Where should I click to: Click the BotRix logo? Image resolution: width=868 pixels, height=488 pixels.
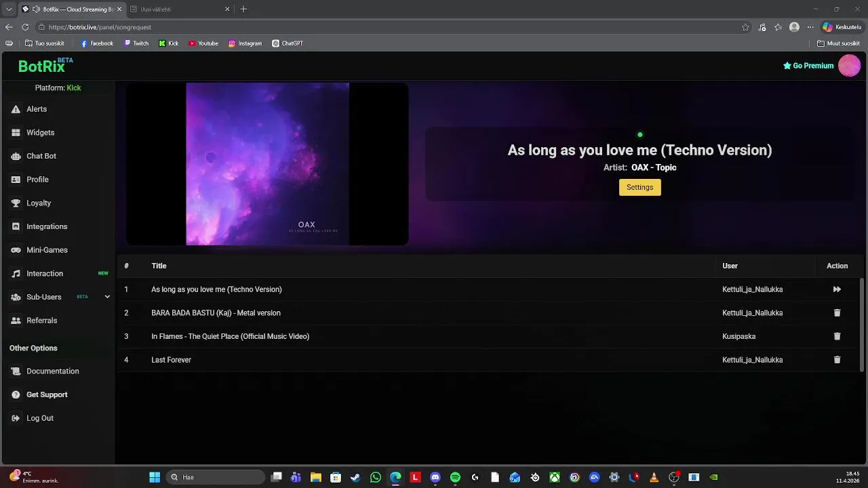point(45,66)
